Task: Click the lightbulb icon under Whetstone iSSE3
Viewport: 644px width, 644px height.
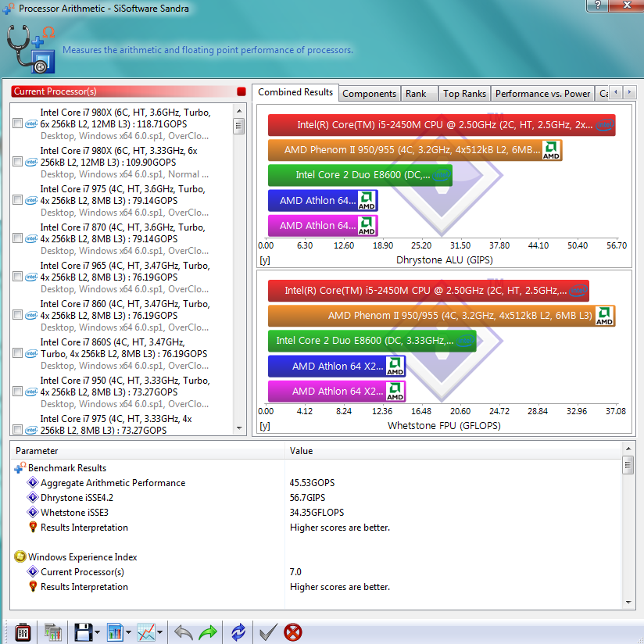Action: coord(33,527)
